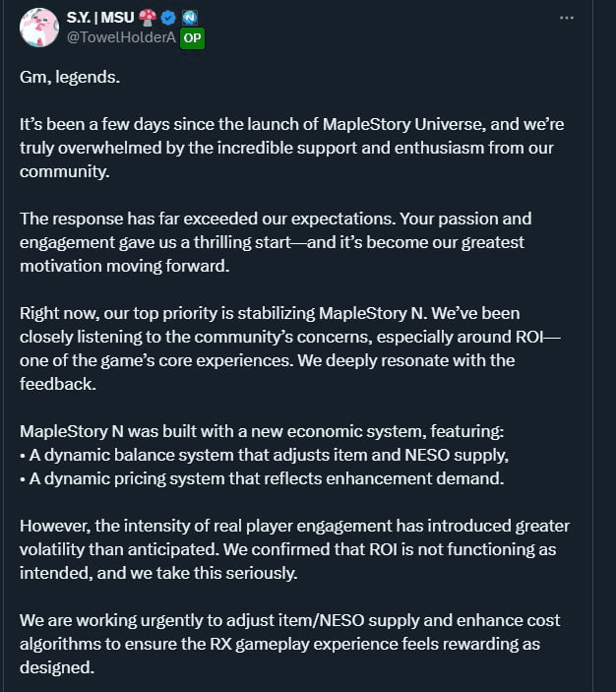Click the pink profile avatar picture
Screen dimensions: 616x692
[x=39, y=29]
